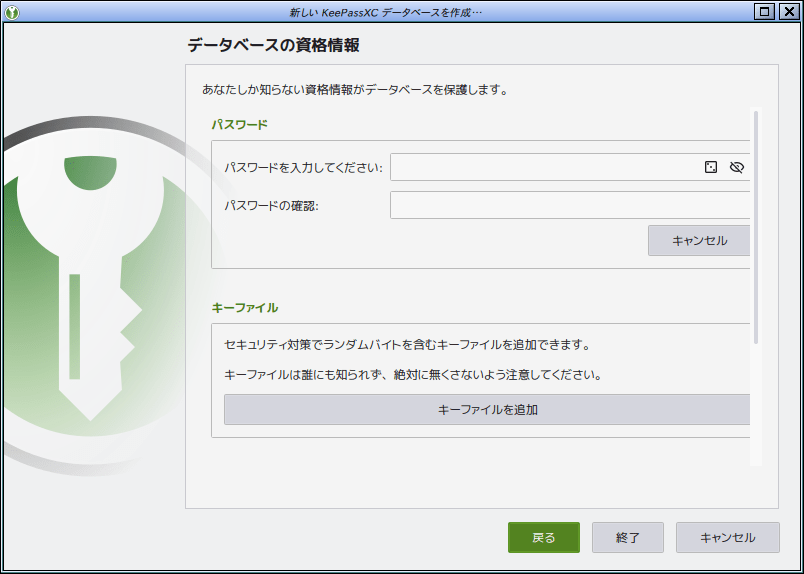Click the KeePassXC icon in the title bar

11,12
